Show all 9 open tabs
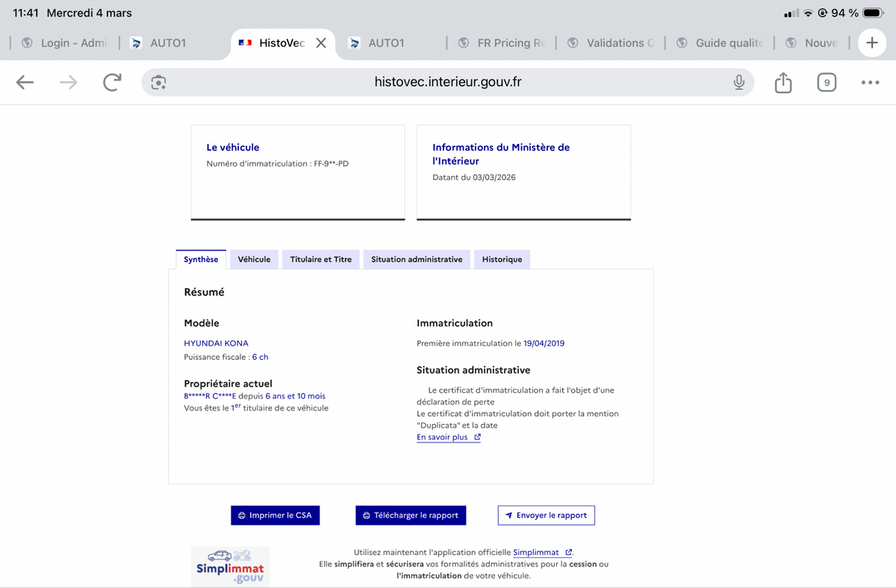The width and height of the screenshot is (896, 588). (x=826, y=83)
